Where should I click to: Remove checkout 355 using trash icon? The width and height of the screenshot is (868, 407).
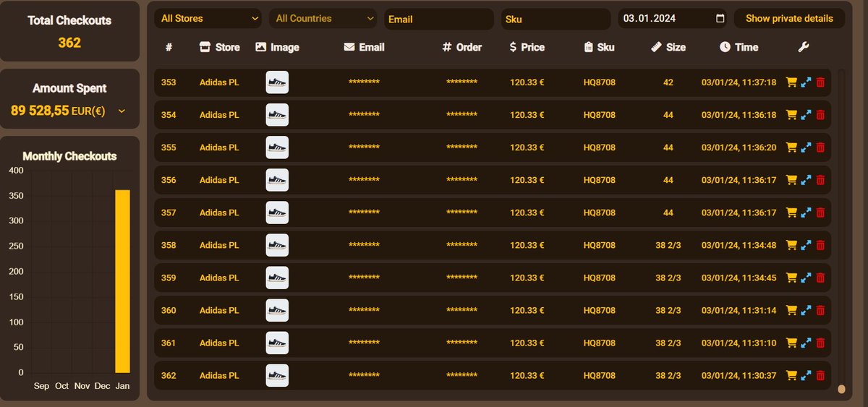coord(820,147)
